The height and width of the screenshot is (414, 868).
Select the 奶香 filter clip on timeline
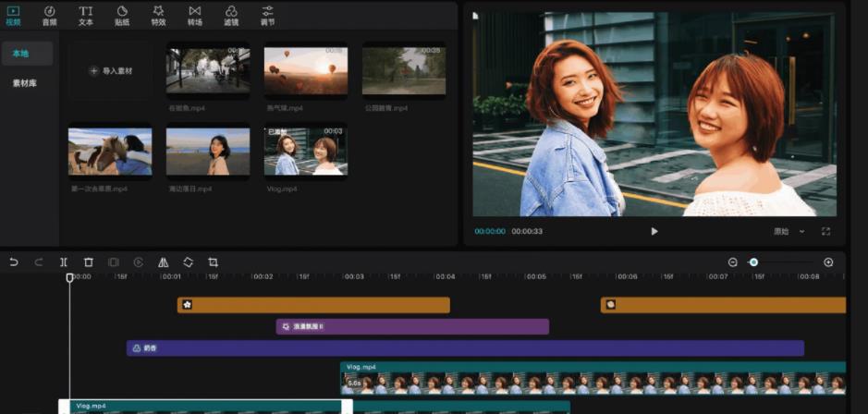tap(465, 348)
